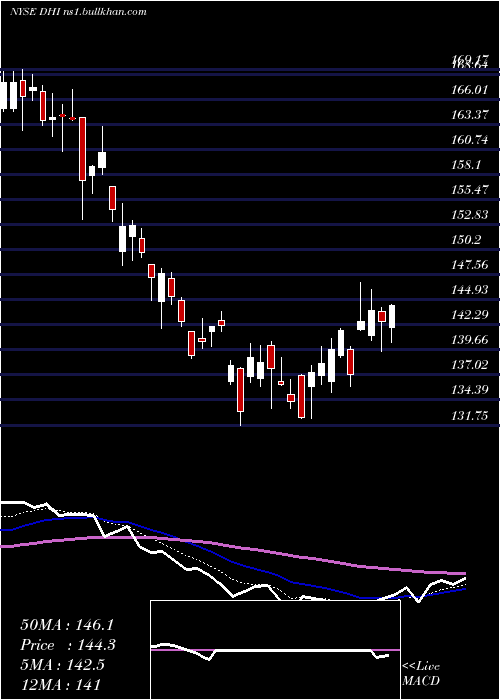Click the NYSE DHI ns1.bullkhan.com header text

click(x=78, y=11)
